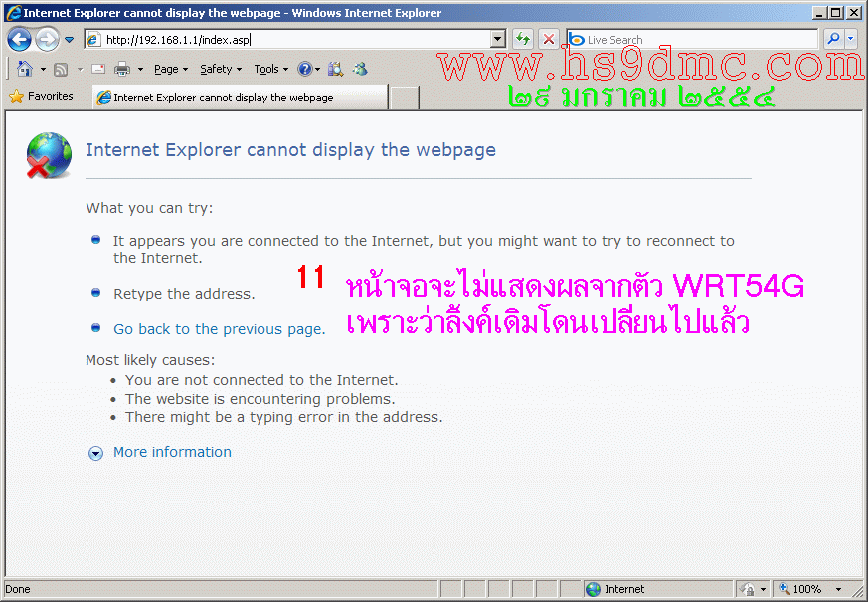Screen dimensions: 868x602
Task: Open the Print options dropdown arrow
Action: click(x=140, y=70)
